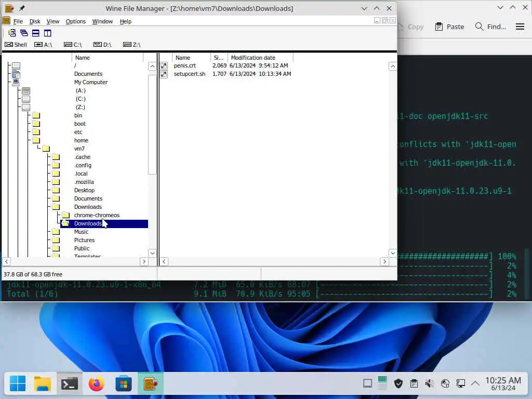The height and width of the screenshot is (399, 532).
Task: Switch to drive C:\ in drive bar
Action: [73, 45]
